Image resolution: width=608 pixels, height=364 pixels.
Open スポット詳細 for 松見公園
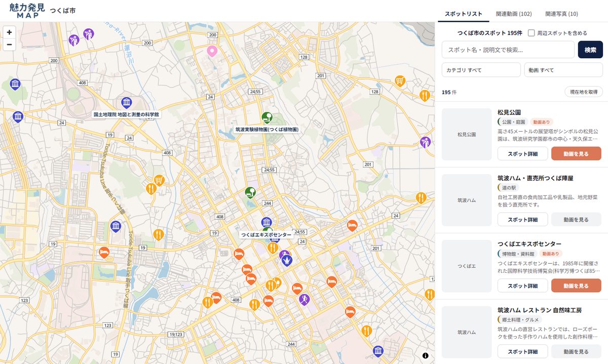[x=522, y=154]
